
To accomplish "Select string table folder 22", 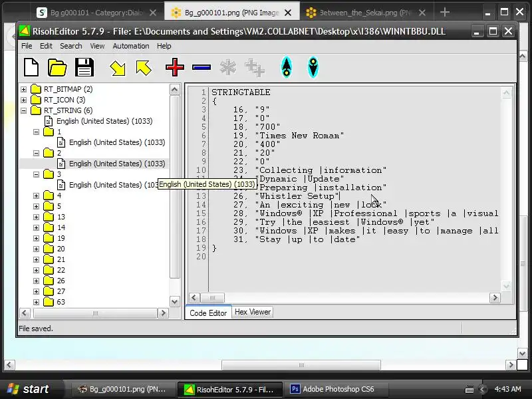I will pos(61,270).
